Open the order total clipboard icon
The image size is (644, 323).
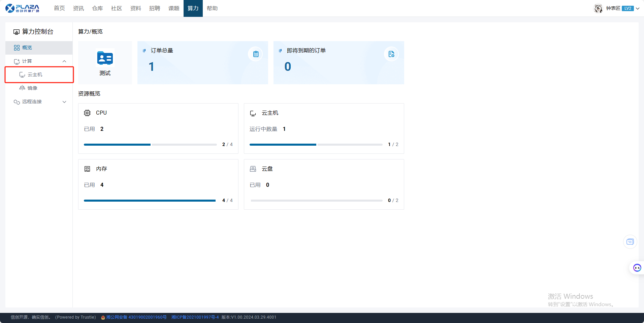(256, 54)
